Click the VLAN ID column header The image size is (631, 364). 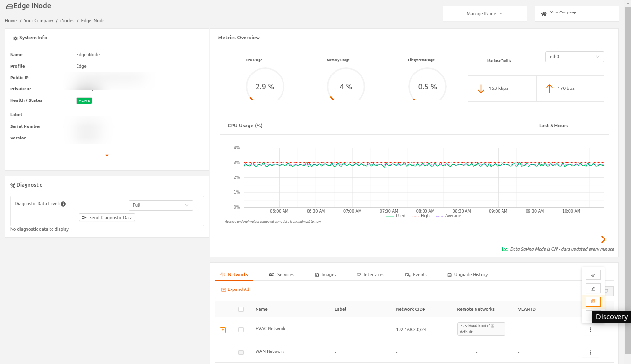click(x=527, y=309)
